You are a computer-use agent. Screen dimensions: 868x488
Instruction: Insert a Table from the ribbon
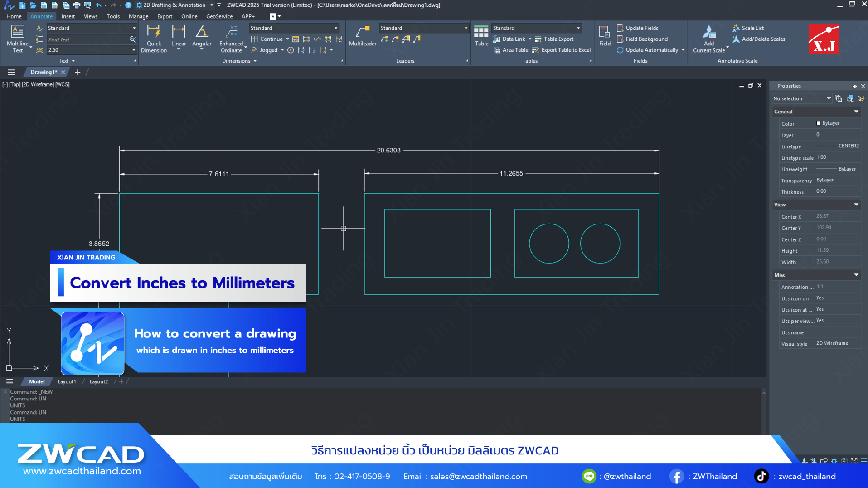point(481,36)
